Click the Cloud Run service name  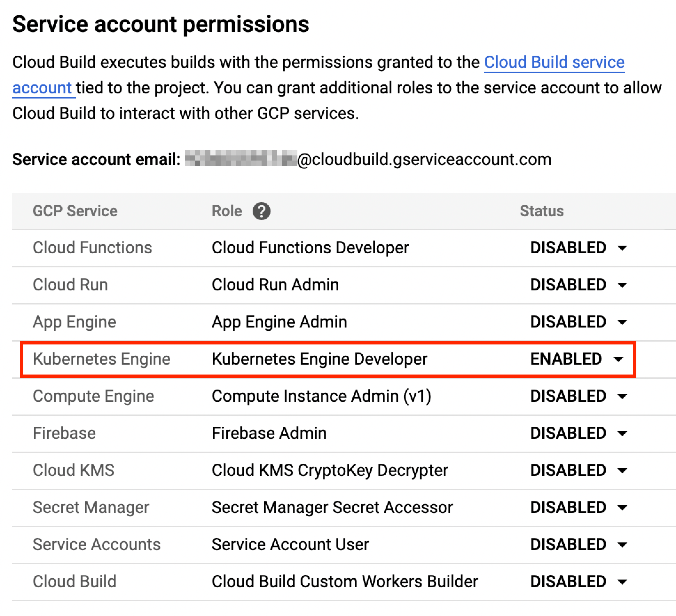coord(70,285)
